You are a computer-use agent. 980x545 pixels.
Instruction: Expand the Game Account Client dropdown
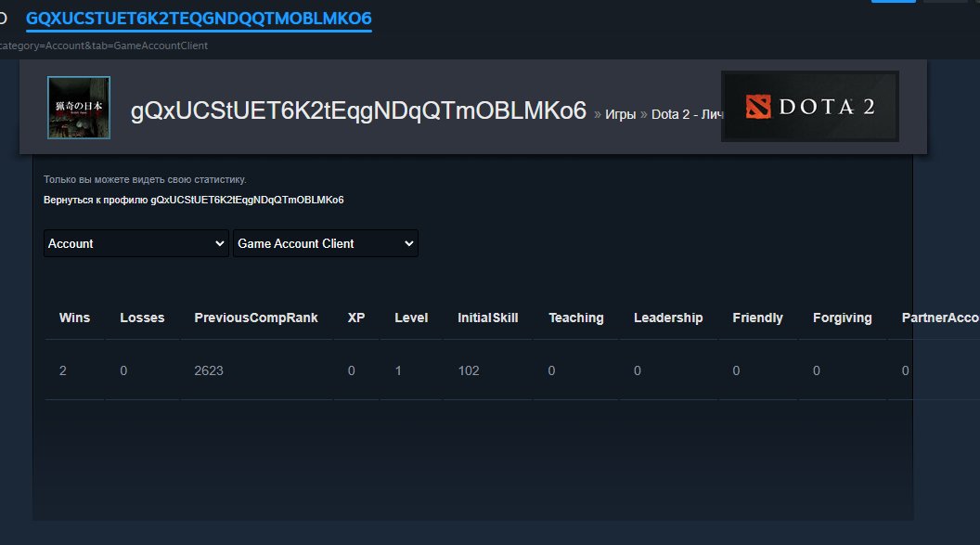tap(326, 243)
